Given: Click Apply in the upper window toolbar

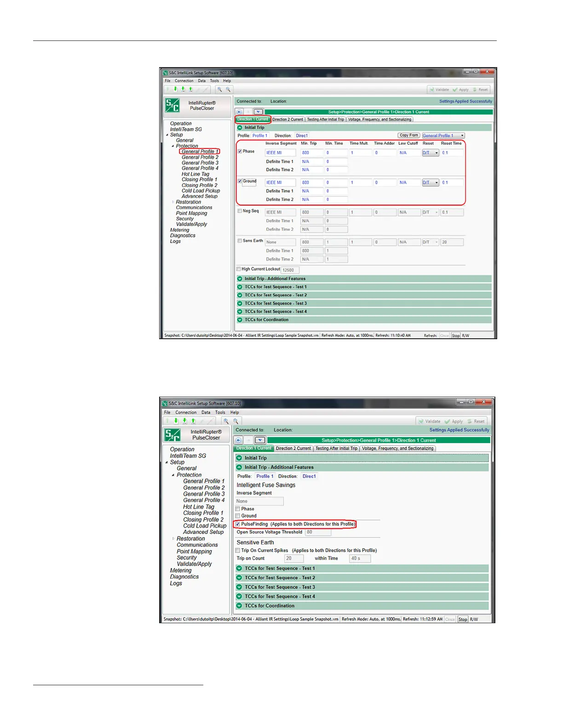Looking at the screenshot, I should point(460,90).
